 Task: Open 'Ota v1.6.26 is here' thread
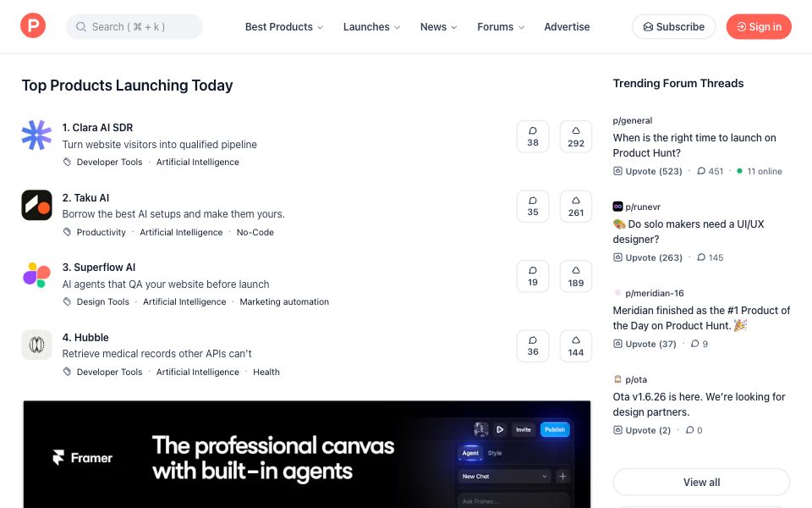pos(700,405)
